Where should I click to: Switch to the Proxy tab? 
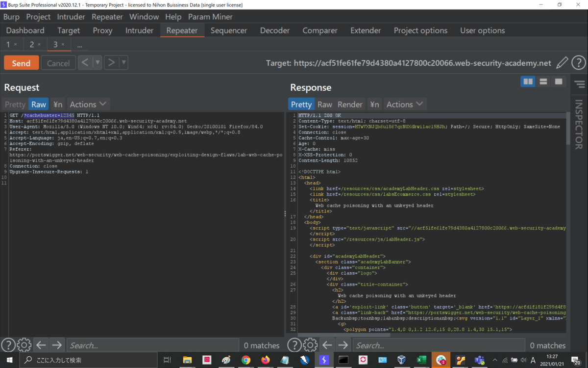point(102,30)
